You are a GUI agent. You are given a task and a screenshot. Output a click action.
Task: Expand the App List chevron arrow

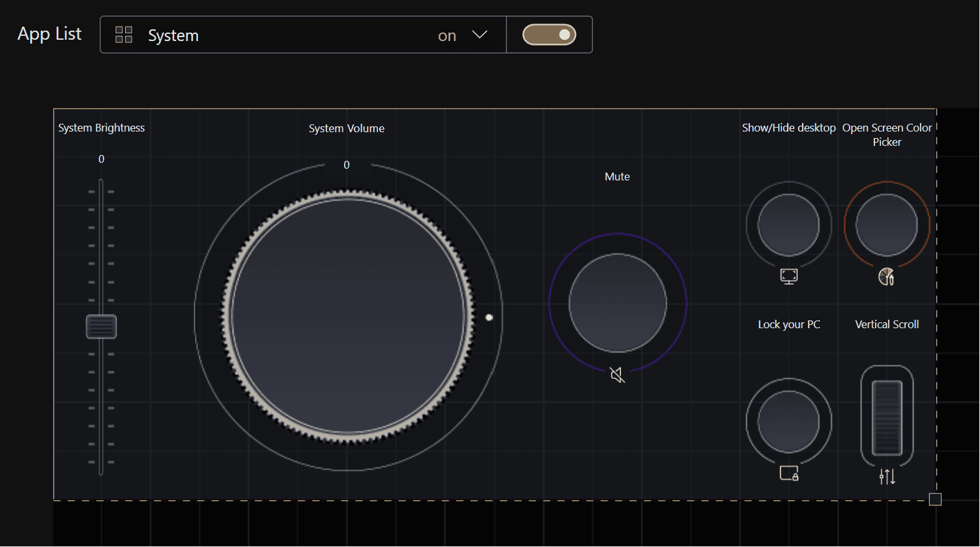tap(480, 35)
